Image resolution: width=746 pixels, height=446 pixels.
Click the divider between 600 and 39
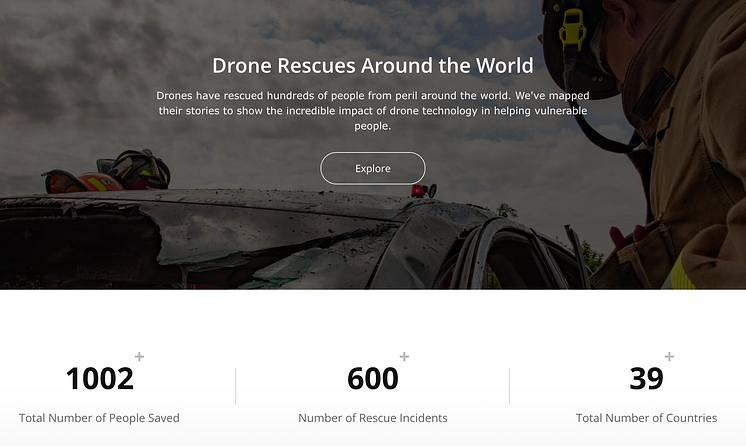coord(509,386)
